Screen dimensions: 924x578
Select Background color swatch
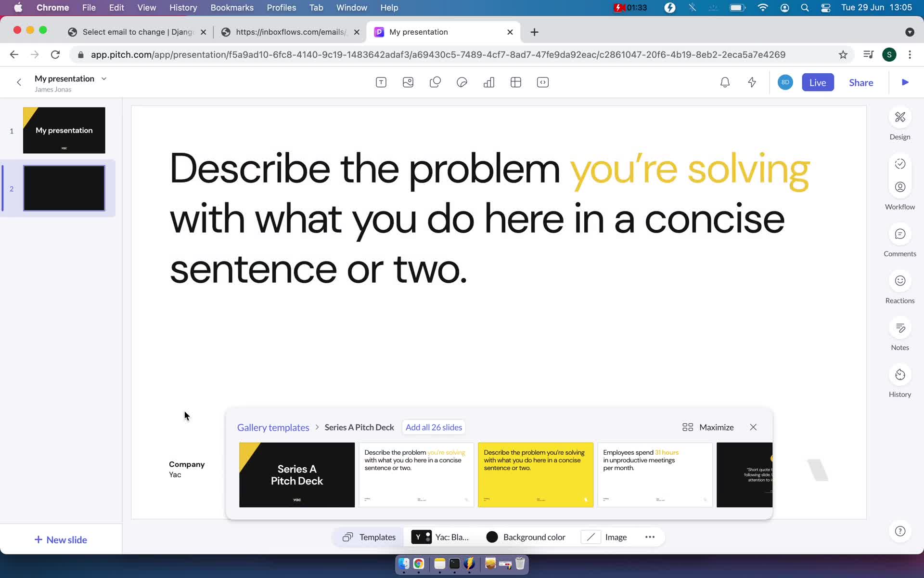492,537
